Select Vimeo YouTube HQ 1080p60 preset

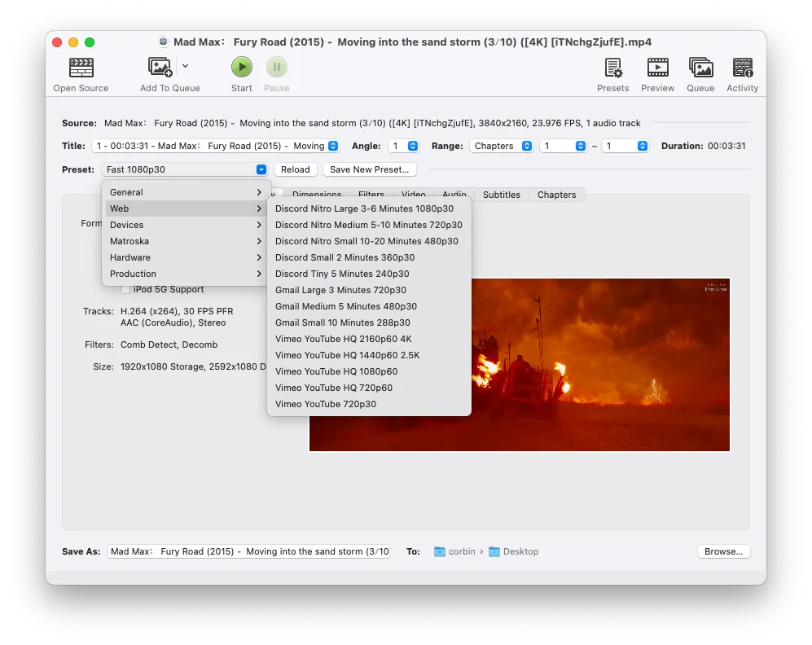pos(336,371)
